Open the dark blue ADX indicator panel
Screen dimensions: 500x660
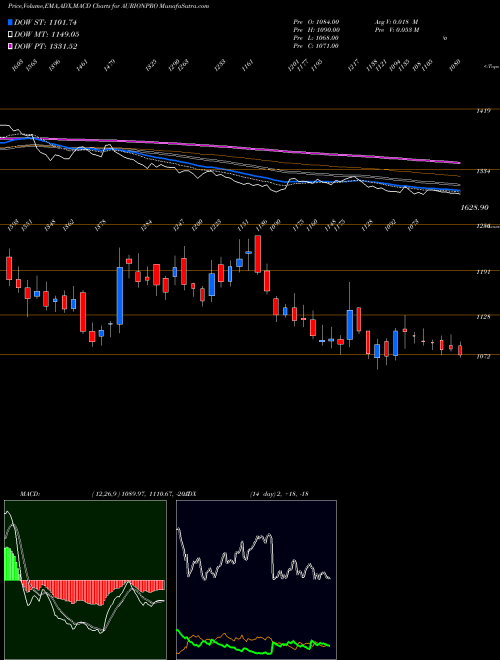(x=256, y=580)
